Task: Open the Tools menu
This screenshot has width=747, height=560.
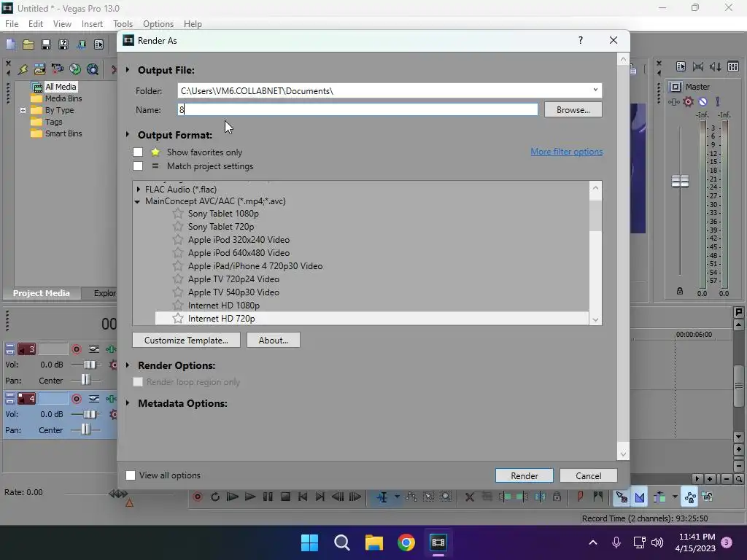Action: click(123, 24)
